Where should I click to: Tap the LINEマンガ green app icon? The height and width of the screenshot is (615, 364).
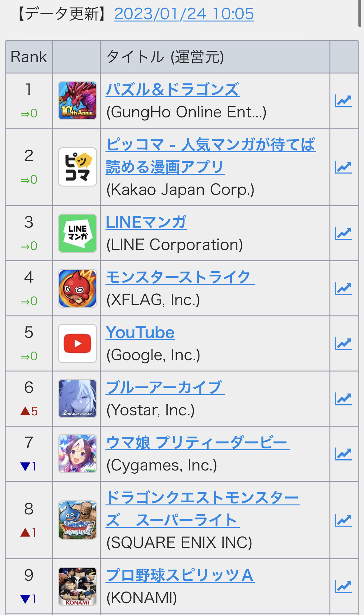77,233
